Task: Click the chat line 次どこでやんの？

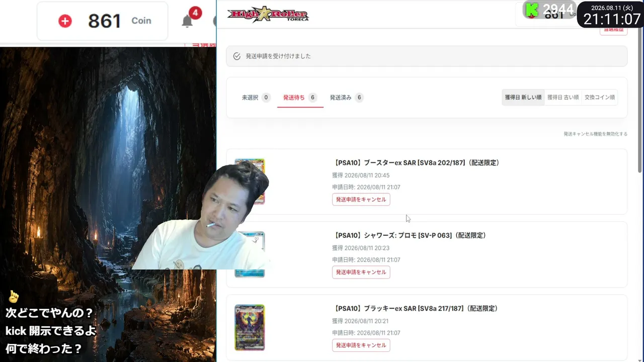Action: point(49,313)
